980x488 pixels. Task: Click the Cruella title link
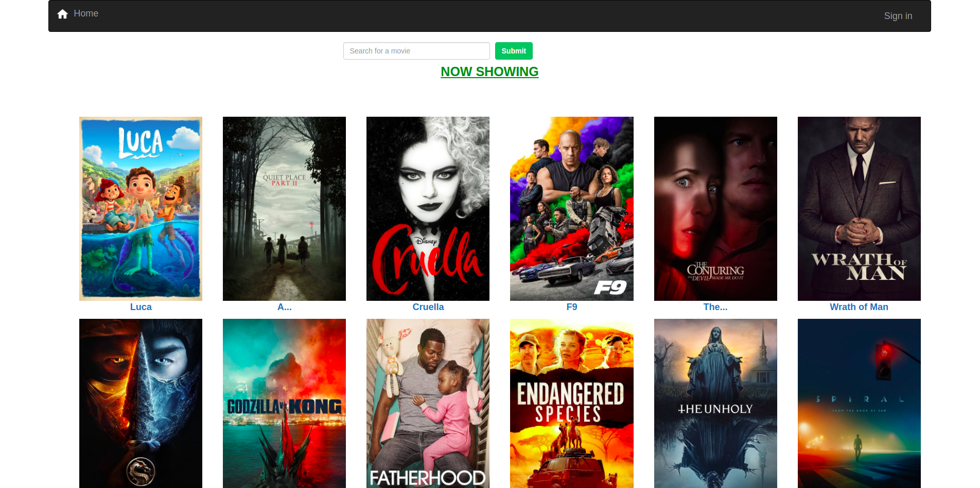[428, 307]
